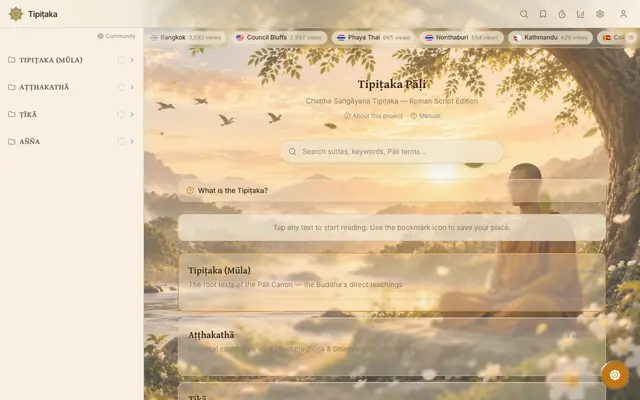Click the folder icon beside Añña
The width and height of the screenshot is (640, 400).
tap(12, 141)
